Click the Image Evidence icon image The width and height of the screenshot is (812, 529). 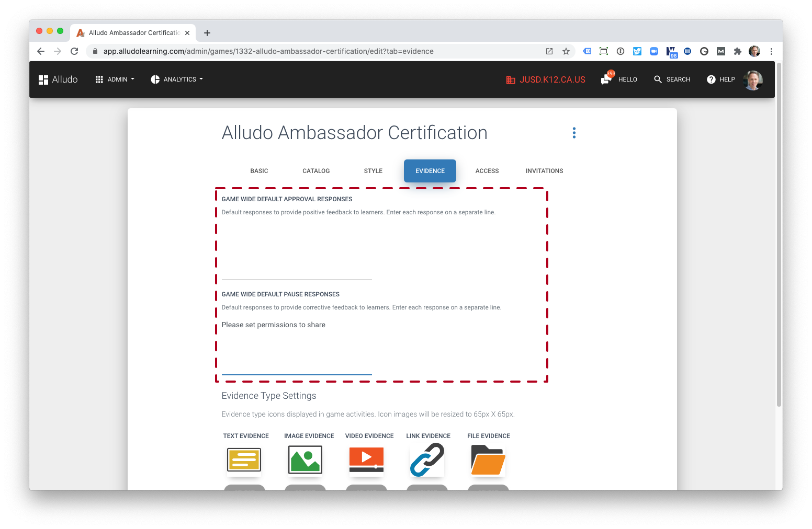tap(305, 460)
